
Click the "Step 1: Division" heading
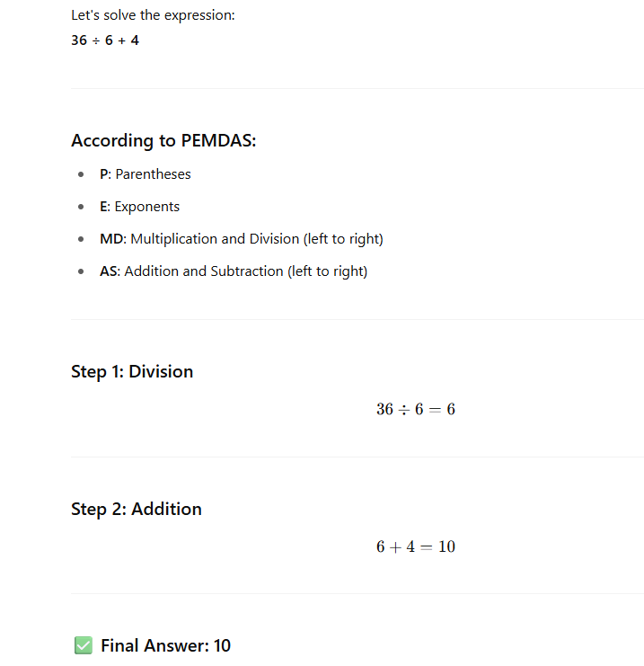pyautogui.click(x=132, y=371)
